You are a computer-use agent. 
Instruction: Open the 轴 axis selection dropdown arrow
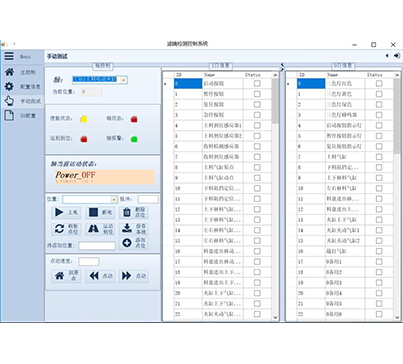point(123,80)
